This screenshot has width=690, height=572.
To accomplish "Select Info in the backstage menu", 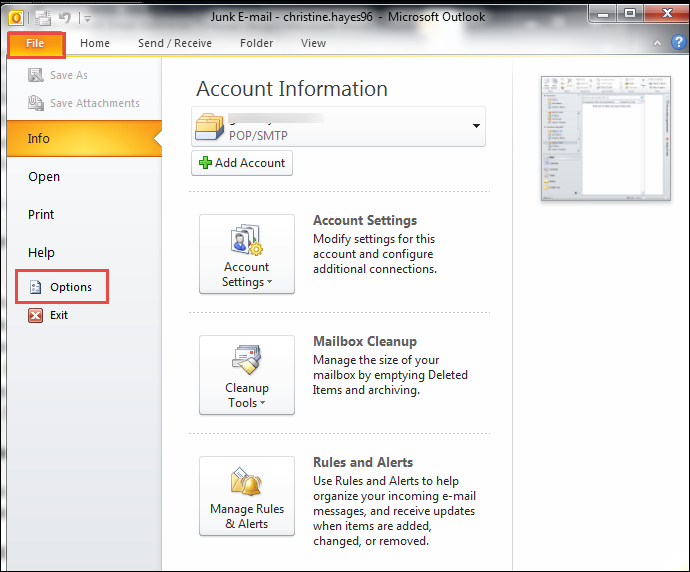I will [84, 139].
